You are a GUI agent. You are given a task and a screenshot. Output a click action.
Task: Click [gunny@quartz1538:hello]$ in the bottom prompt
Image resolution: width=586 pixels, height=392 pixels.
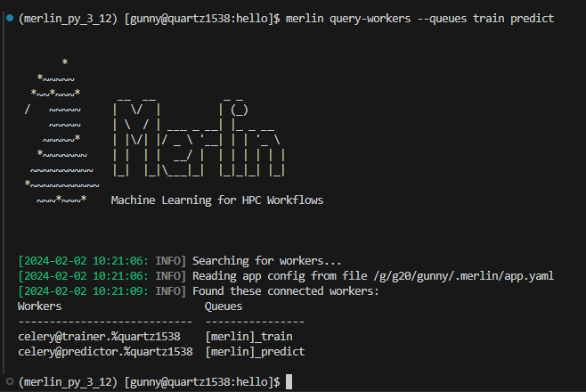coord(202,382)
